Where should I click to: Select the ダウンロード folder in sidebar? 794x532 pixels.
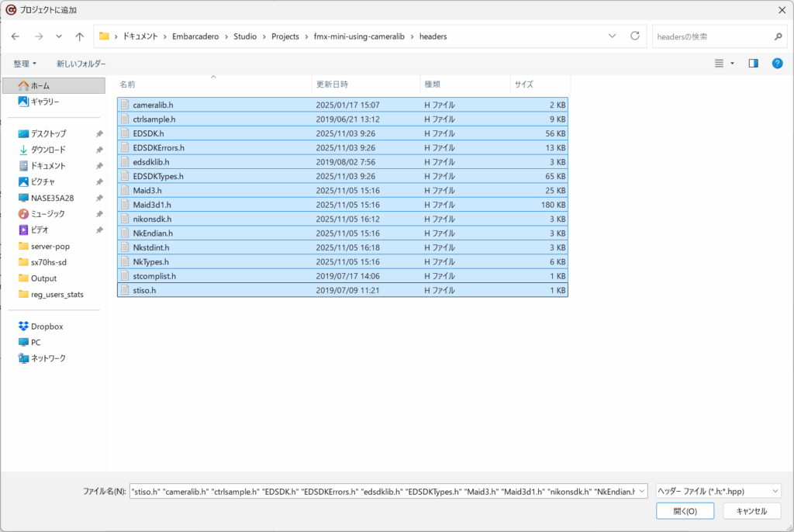pyautogui.click(x=47, y=150)
